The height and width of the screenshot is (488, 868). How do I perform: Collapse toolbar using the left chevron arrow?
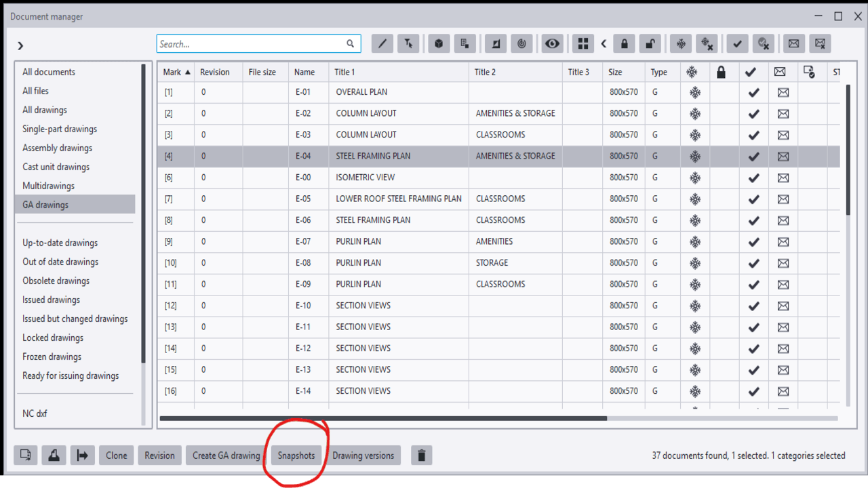click(604, 44)
